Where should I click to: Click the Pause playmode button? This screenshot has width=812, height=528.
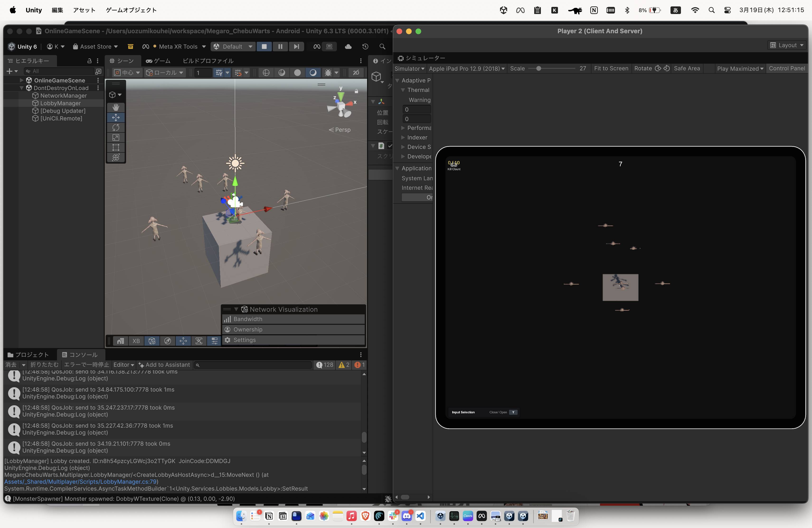point(280,46)
